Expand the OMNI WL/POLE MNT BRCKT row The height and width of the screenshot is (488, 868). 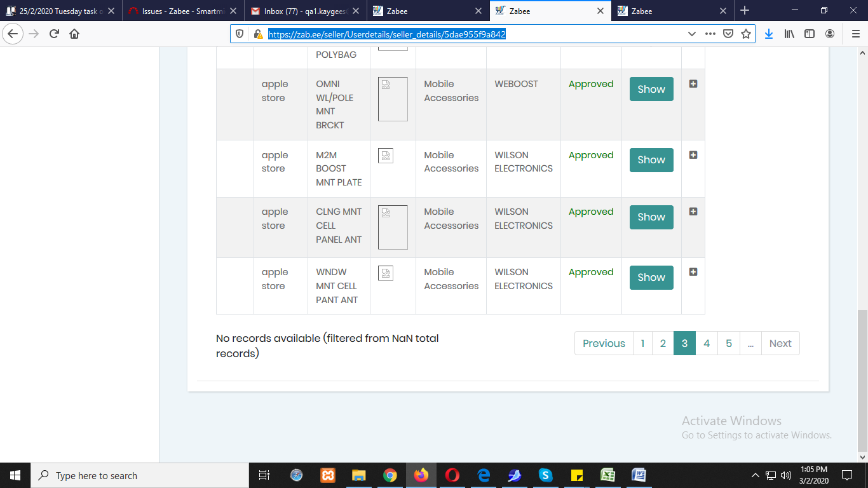point(693,83)
